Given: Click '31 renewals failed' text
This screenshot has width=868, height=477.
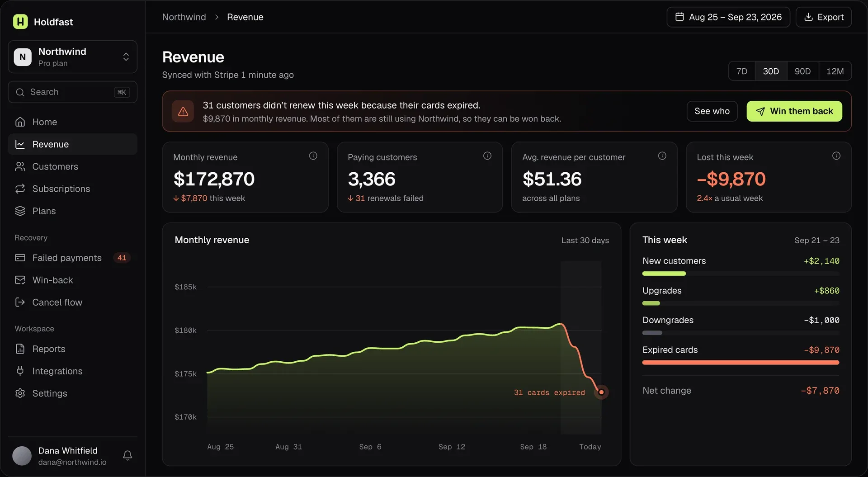Looking at the screenshot, I should (x=389, y=198).
